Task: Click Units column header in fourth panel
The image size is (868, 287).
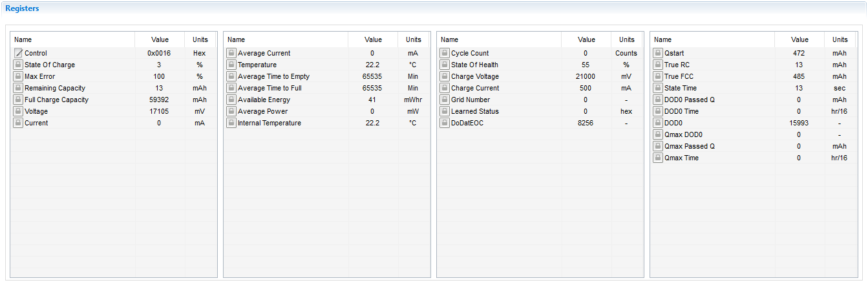Action: point(840,39)
